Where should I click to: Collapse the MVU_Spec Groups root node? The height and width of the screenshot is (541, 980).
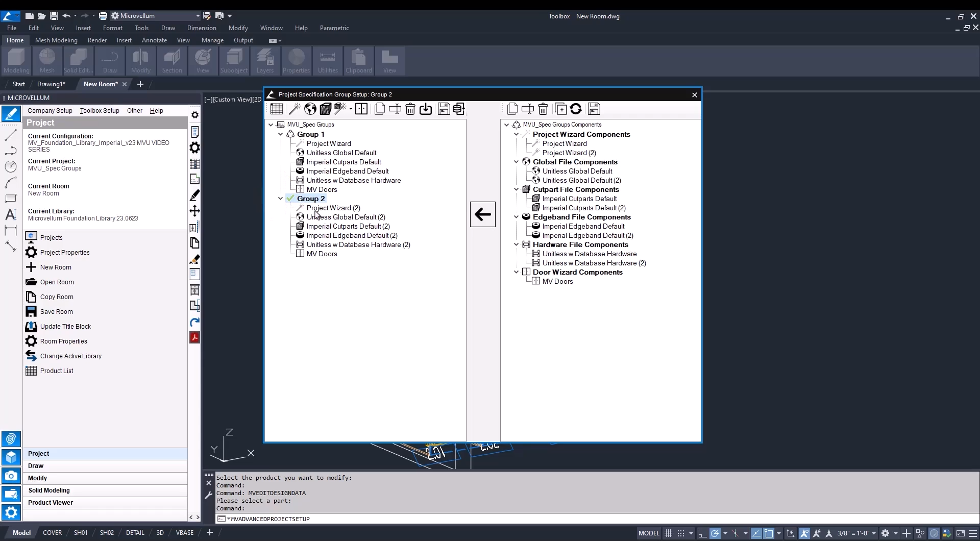271,125
